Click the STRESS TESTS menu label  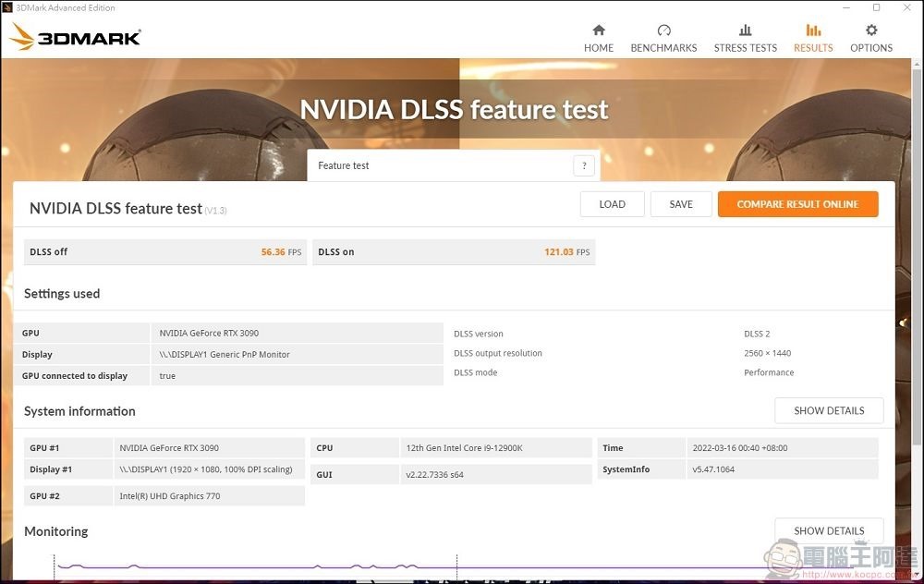[x=746, y=48]
